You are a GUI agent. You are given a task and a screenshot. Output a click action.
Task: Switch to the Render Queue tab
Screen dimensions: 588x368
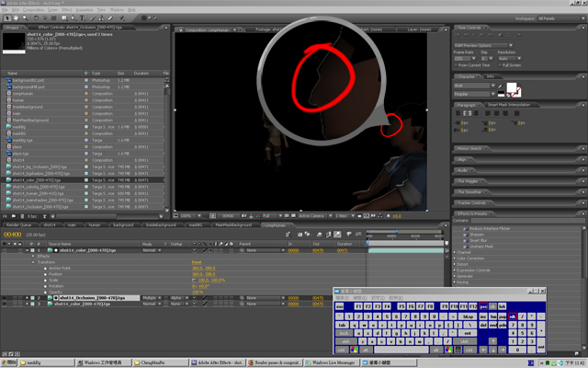(18, 224)
